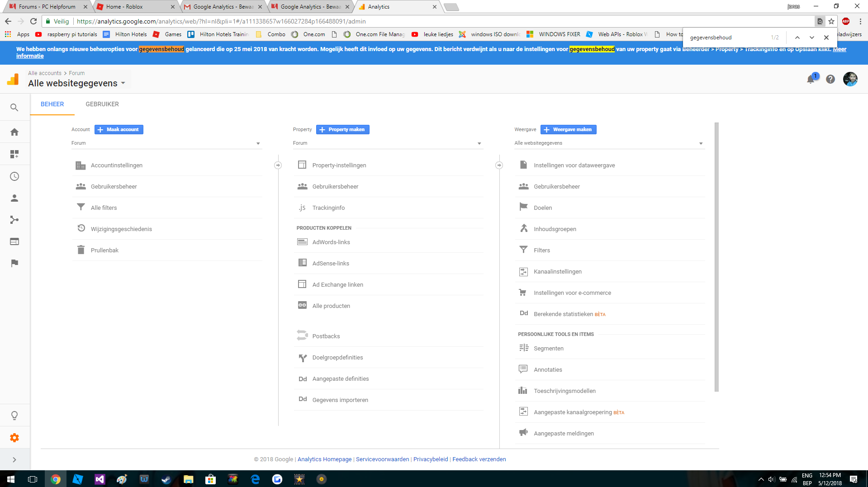The image size is (868, 487).
Task: Click the arrow connecting Property and Weergave columns
Action: (499, 165)
